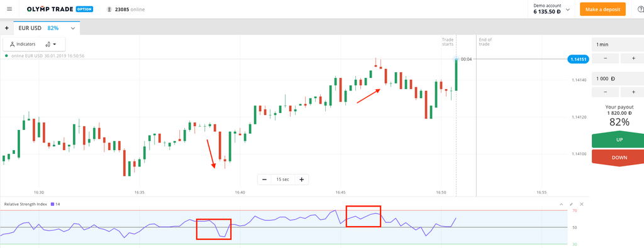The height and width of the screenshot is (248, 644).
Task: Click the 00:04 countdown timer
Action: [x=466, y=59]
